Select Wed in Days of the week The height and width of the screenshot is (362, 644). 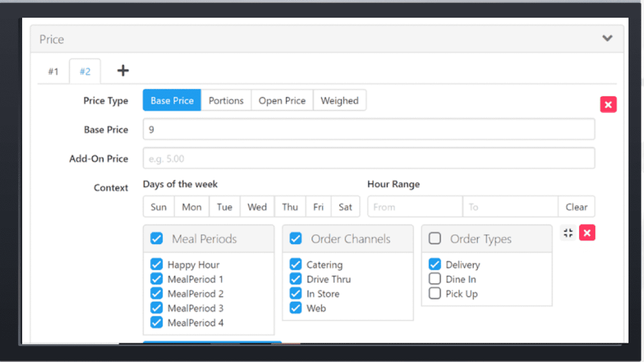[x=257, y=206]
